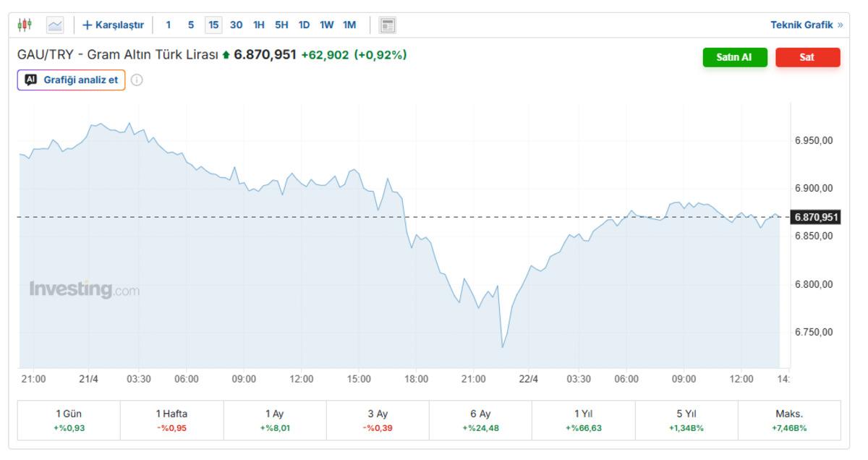Click the current price label 6.870,951 on axis
This screenshot has height=460, width=868.
(x=816, y=217)
